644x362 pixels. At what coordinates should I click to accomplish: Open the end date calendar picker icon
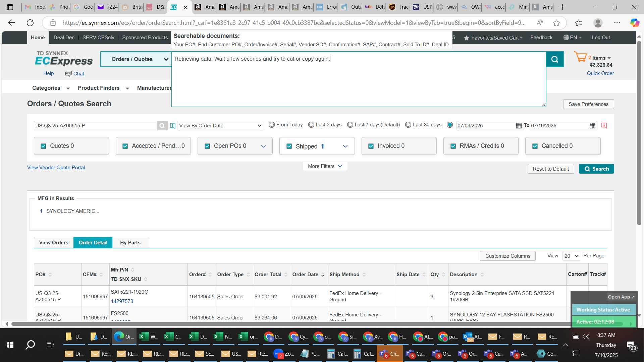(592, 126)
